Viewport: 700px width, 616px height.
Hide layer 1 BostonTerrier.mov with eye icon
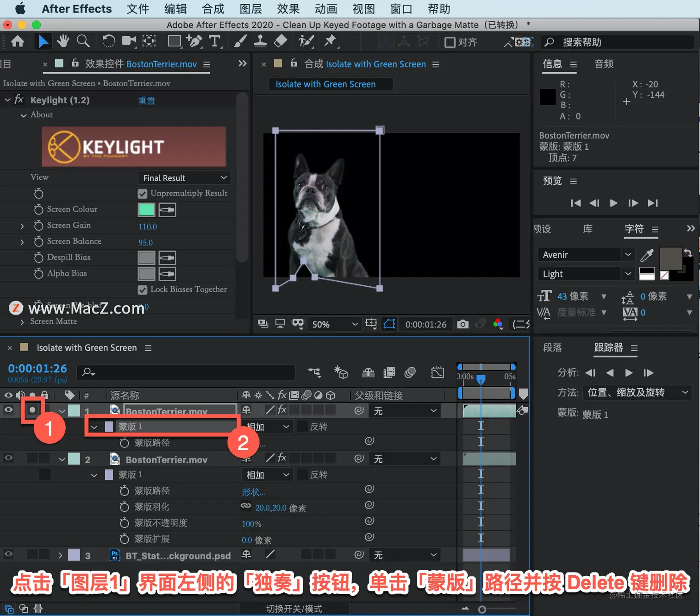point(8,410)
